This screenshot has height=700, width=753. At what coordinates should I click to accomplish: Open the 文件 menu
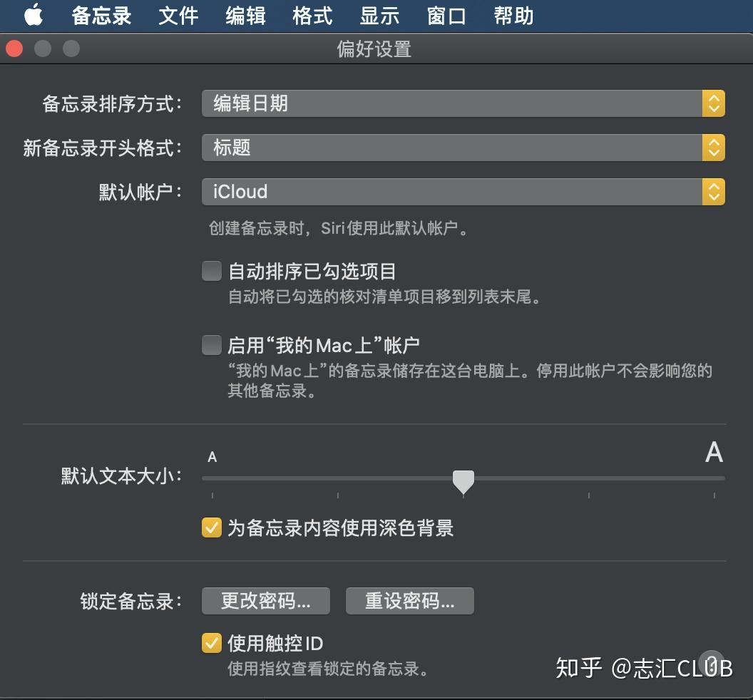point(178,16)
